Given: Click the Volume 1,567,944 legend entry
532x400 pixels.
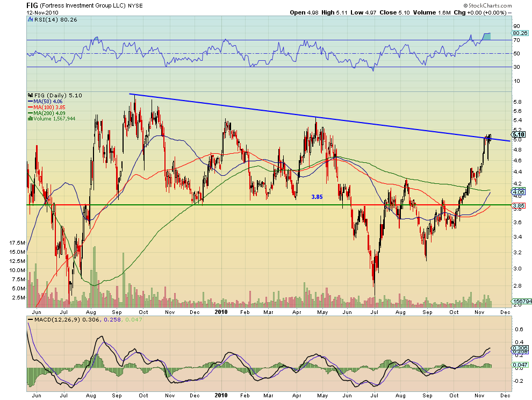Looking at the screenshot, I should [52, 118].
